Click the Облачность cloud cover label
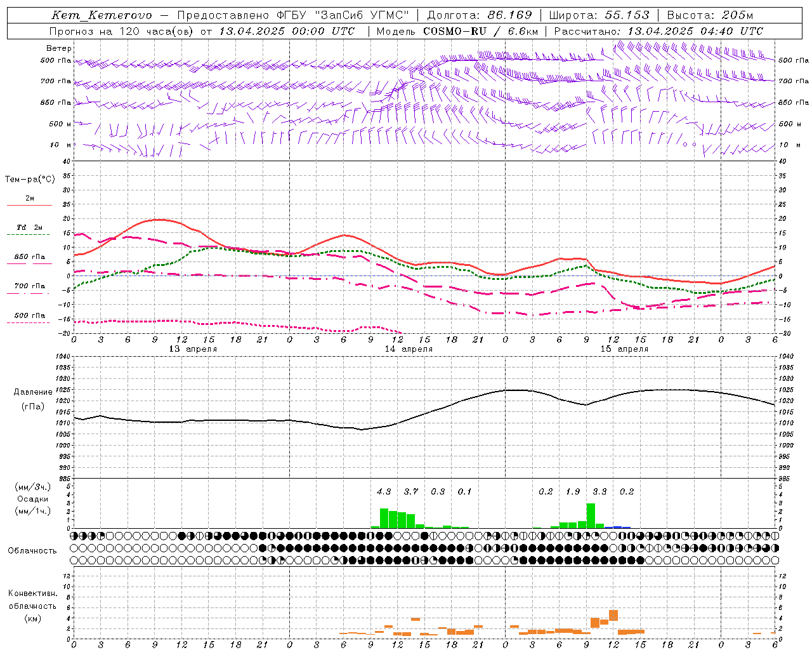 (x=32, y=551)
